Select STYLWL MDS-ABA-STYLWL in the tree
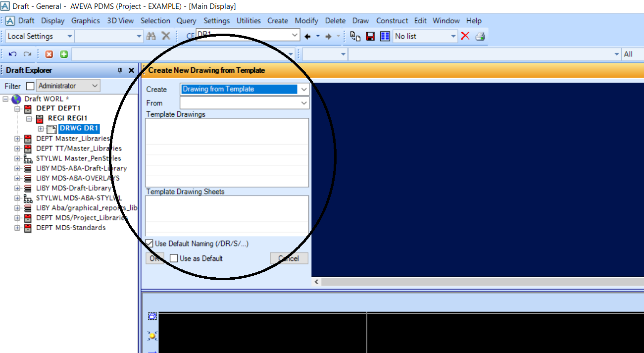Screen dimensions: 644x353 point(79,198)
